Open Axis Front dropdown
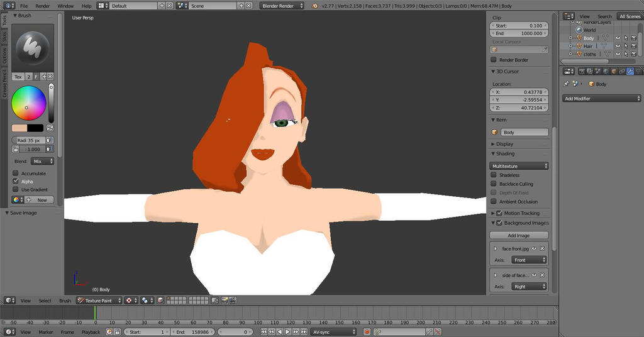Screen dimensions: 644x337 pyautogui.click(x=528, y=260)
